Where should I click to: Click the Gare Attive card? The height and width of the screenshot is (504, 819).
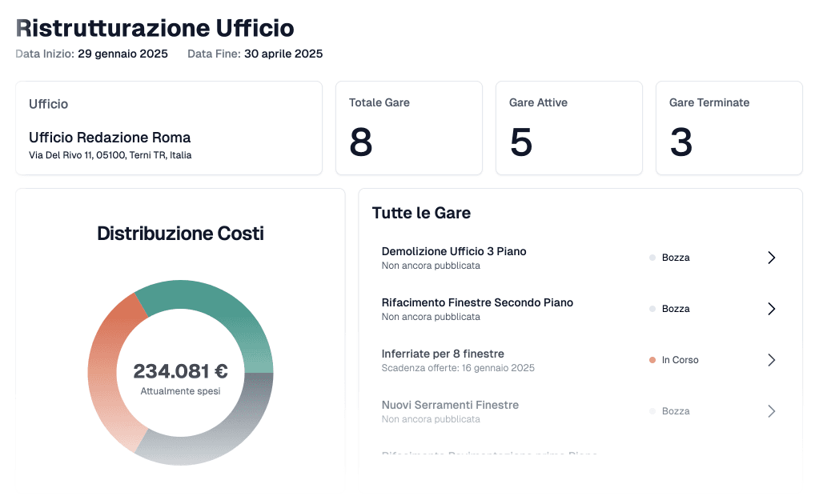click(568, 128)
